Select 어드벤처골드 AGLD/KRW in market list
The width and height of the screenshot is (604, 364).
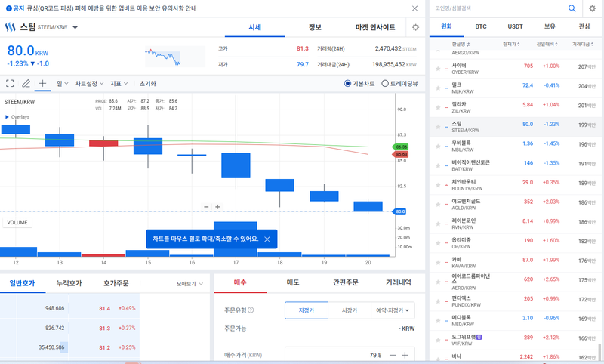515,204
